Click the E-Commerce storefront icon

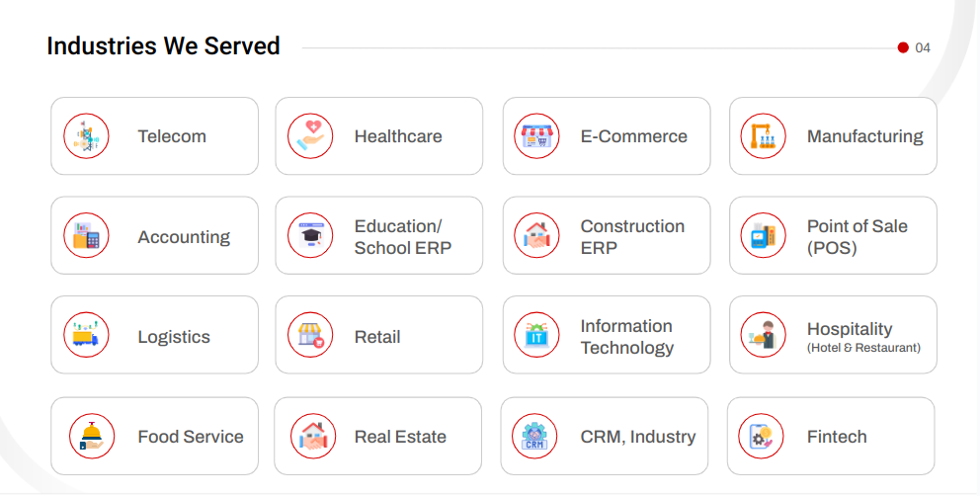pos(536,136)
